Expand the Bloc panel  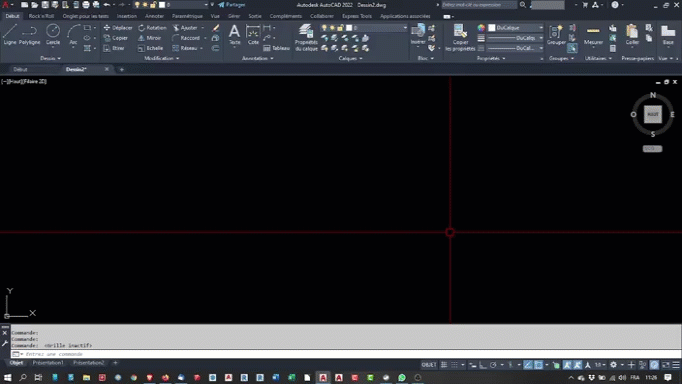coord(426,58)
